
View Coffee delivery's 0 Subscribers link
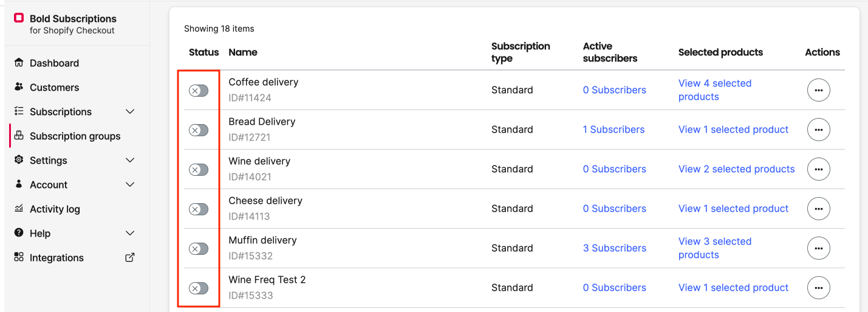[615, 90]
